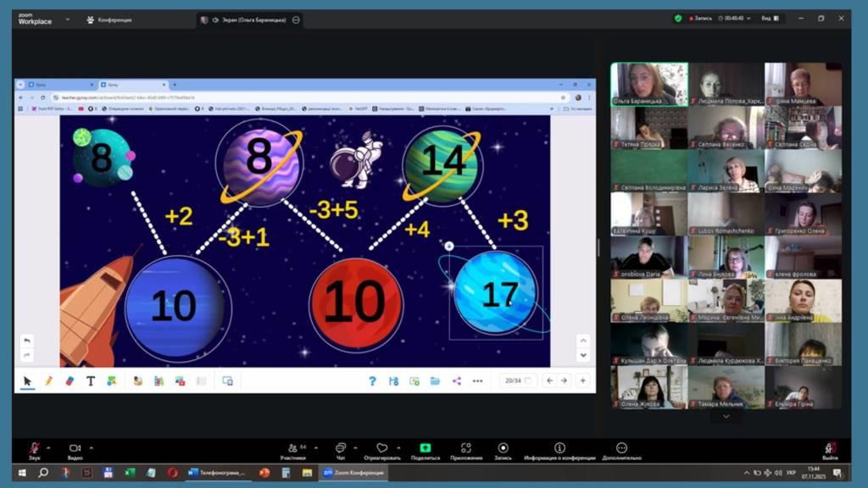Open the Zoom Чат panel
Screen dimensions: 868x488
tap(340, 449)
